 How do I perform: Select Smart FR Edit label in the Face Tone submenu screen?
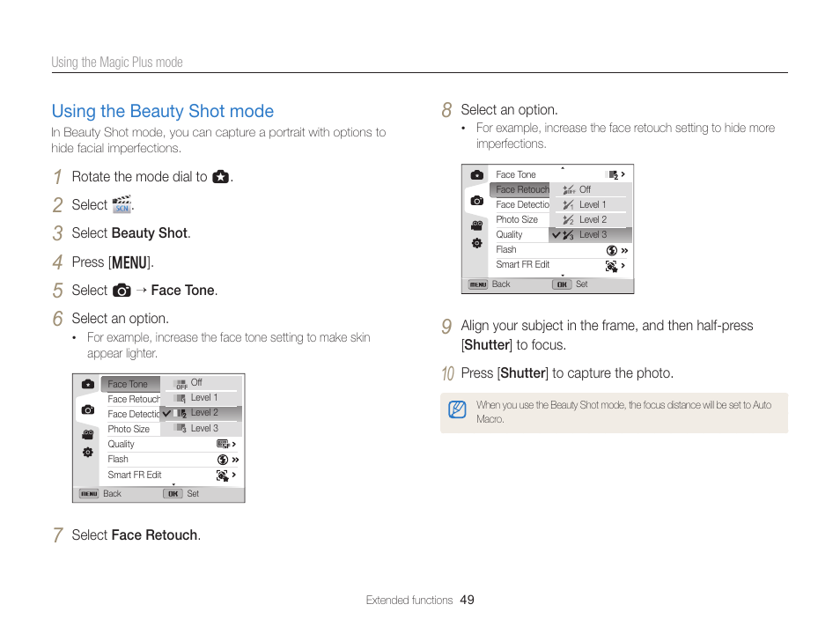pos(135,475)
